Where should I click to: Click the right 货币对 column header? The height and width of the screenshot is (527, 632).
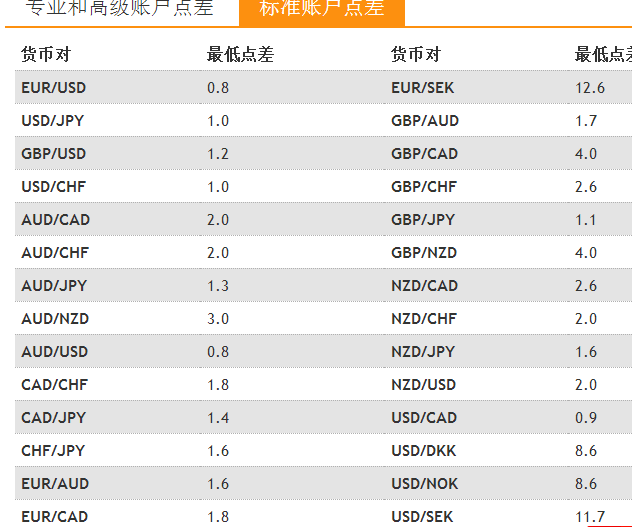click(x=416, y=54)
